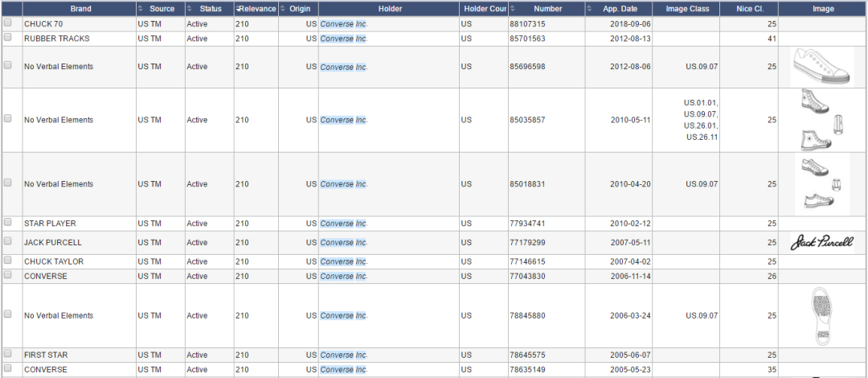Image resolution: width=868 pixels, height=378 pixels.
Task: Click the application date 2012-08-13
Action: coord(630,39)
